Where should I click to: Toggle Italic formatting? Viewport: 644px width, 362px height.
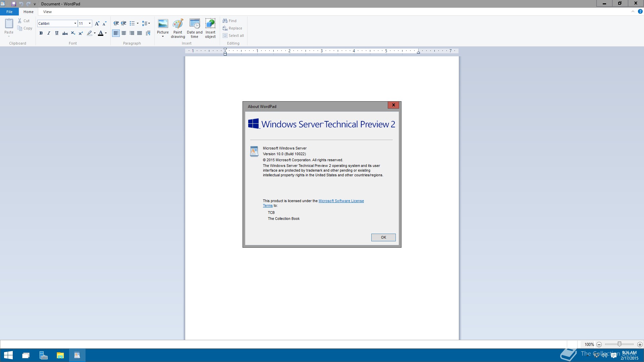click(49, 33)
